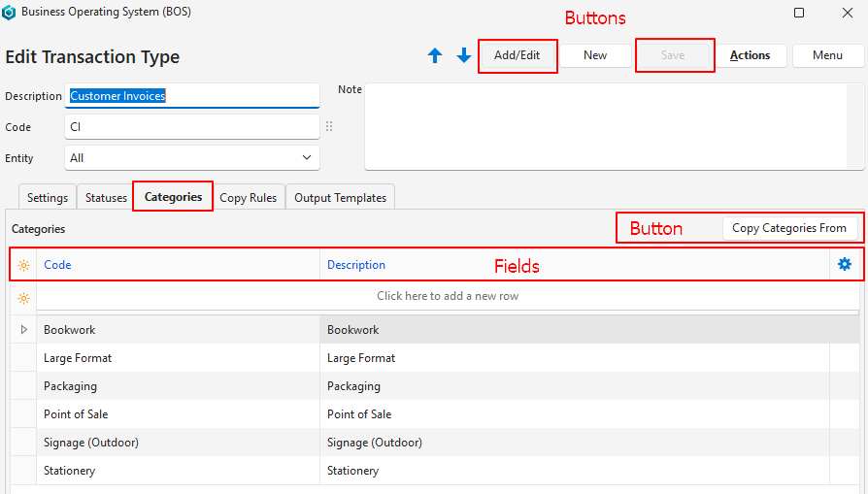Expand the Bookwork row arrow
Viewport: 868px width, 494px height.
(x=24, y=330)
